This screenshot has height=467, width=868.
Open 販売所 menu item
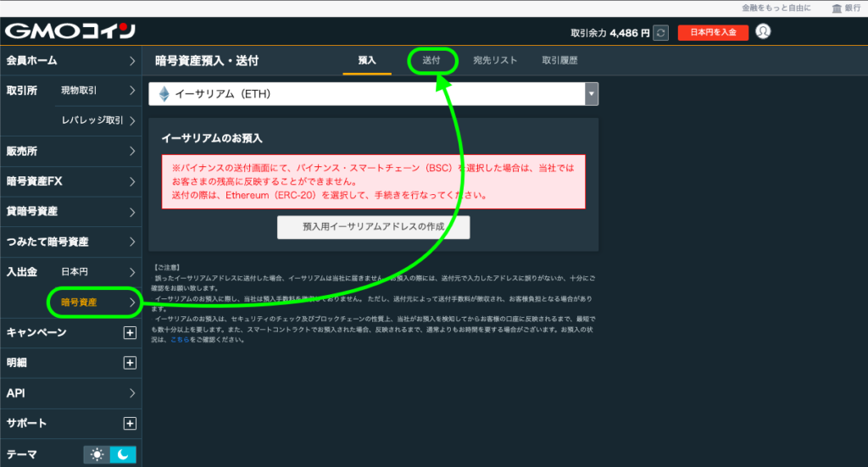[71, 151]
